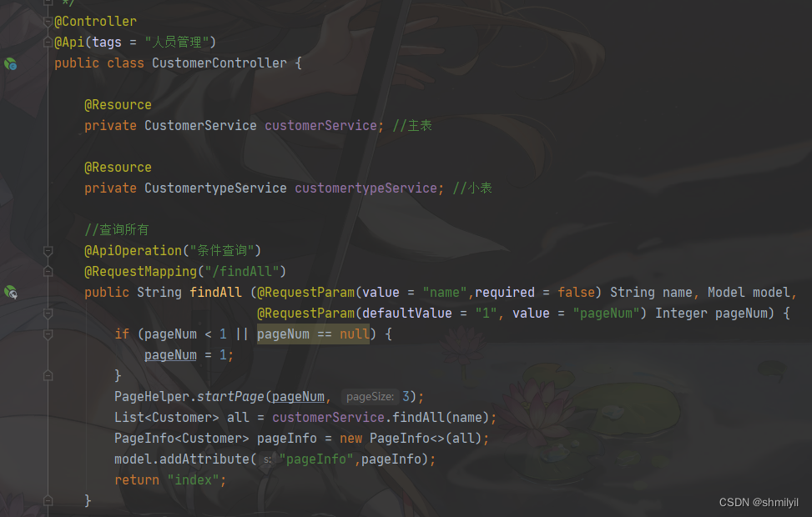Click the request mapping gutter icon beside findAll
The width and height of the screenshot is (812, 517).
tap(10, 293)
